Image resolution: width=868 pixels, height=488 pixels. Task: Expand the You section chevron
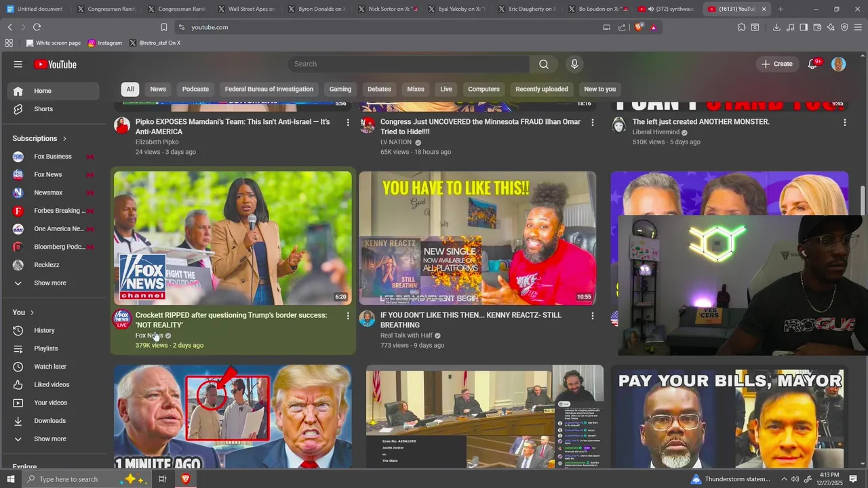pos(33,312)
